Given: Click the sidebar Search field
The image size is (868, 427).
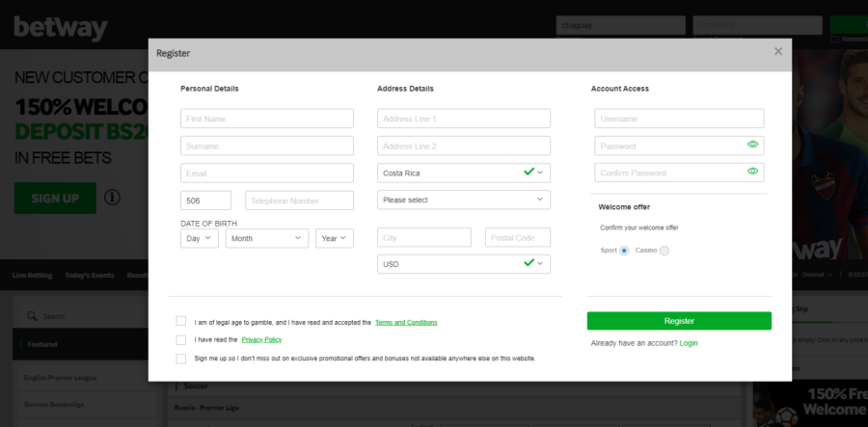Looking at the screenshot, I should click(84, 316).
